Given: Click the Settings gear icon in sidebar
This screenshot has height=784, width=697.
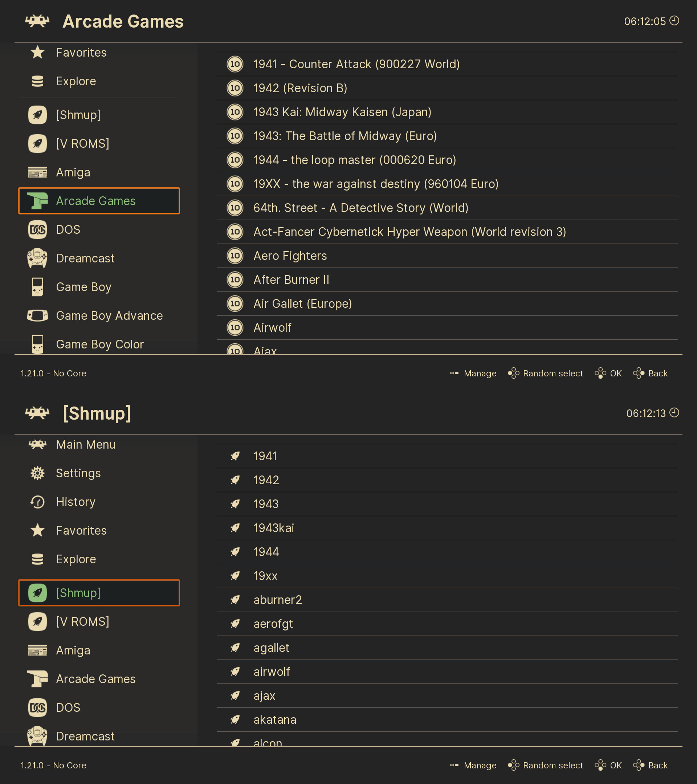Looking at the screenshot, I should click(38, 473).
